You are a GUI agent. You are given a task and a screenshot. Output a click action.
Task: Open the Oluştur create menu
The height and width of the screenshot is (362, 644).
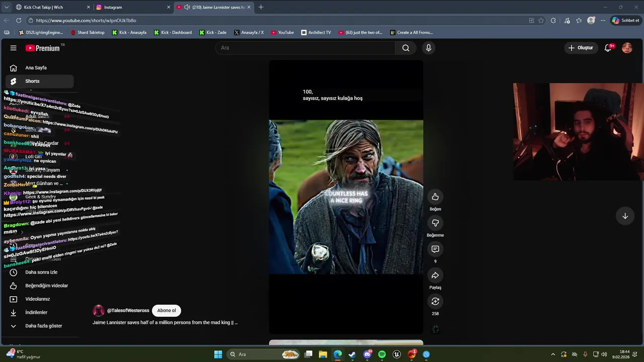click(581, 48)
